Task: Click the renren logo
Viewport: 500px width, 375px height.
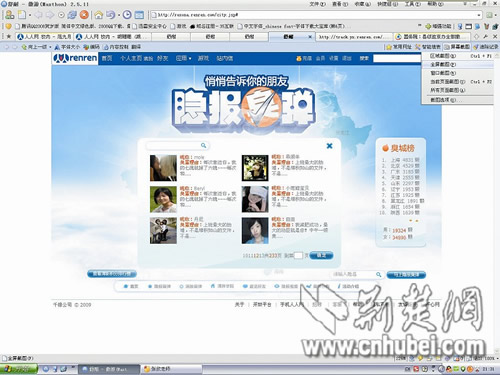Action: [x=75, y=58]
